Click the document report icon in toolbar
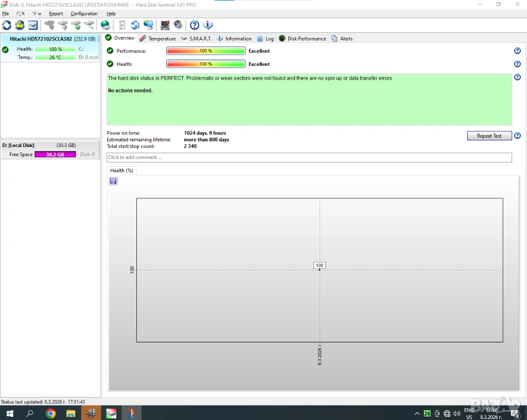527x420 pixels. tap(122, 25)
